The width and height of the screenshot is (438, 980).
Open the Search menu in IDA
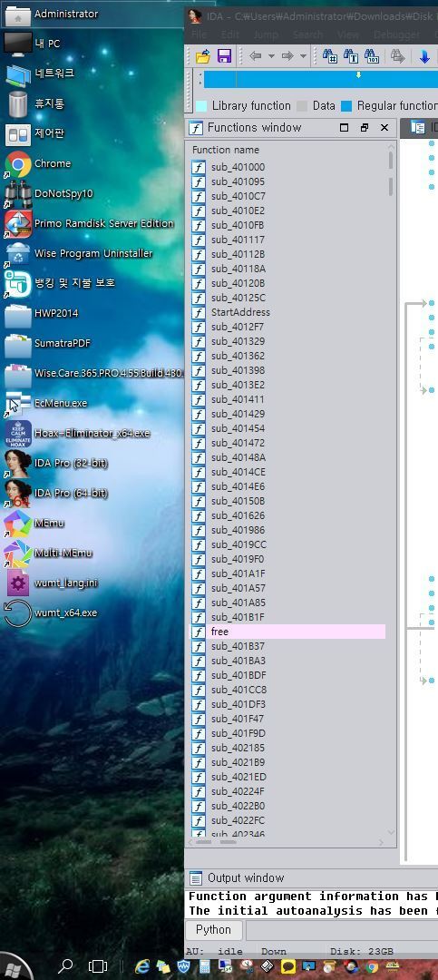click(x=308, y=35)
